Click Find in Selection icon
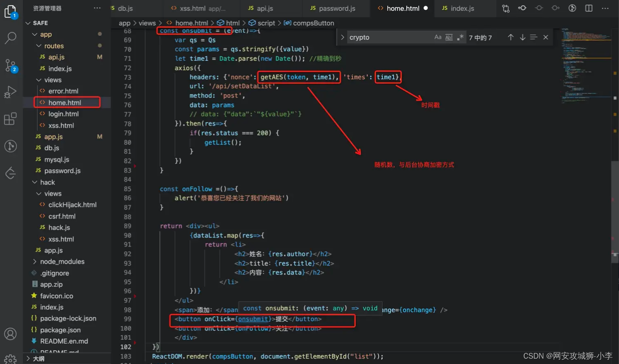619x364 pixels. (x=534, y=37)
